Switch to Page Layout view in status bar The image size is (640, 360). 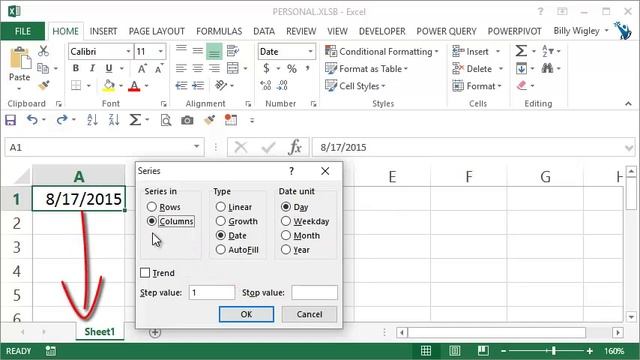coord(455,351)
